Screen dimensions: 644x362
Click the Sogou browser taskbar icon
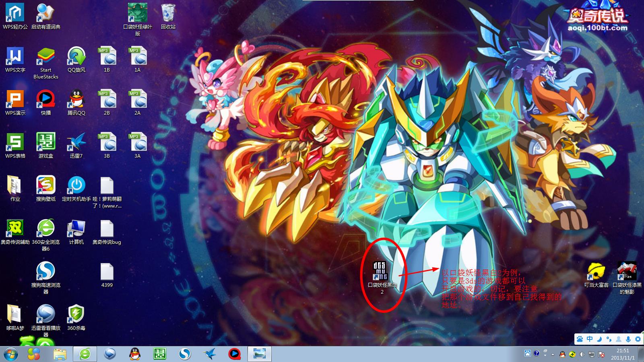click(185, 354)
